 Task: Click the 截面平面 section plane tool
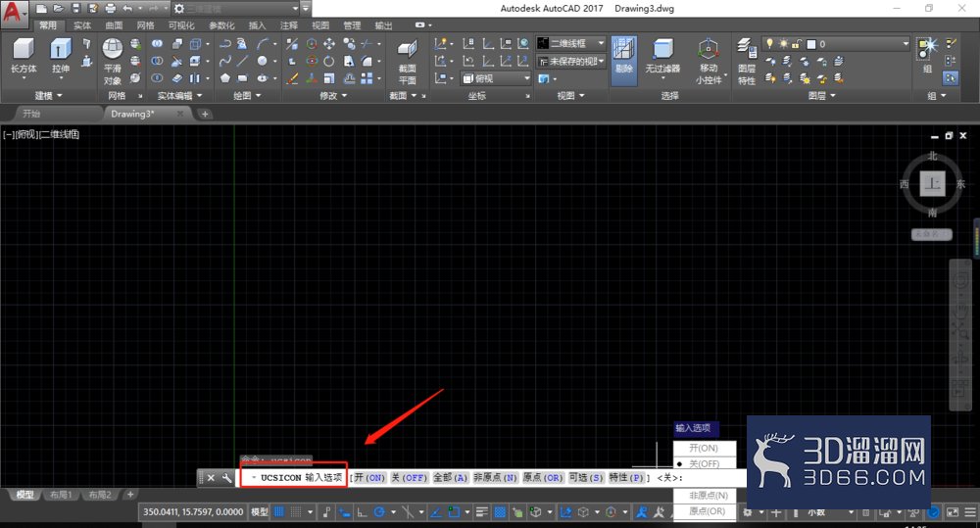[408, 63]
